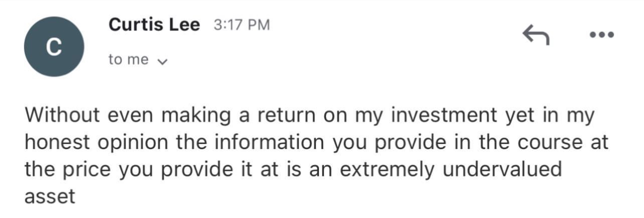Select the sender name Curtis Lee
Viewport: 644px width, 218px height.
coord(154,25)
